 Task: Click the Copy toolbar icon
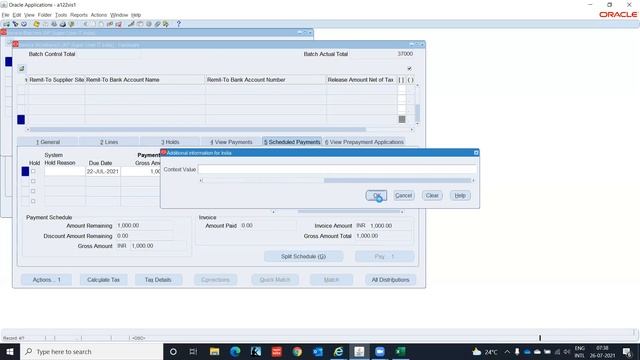93,24
